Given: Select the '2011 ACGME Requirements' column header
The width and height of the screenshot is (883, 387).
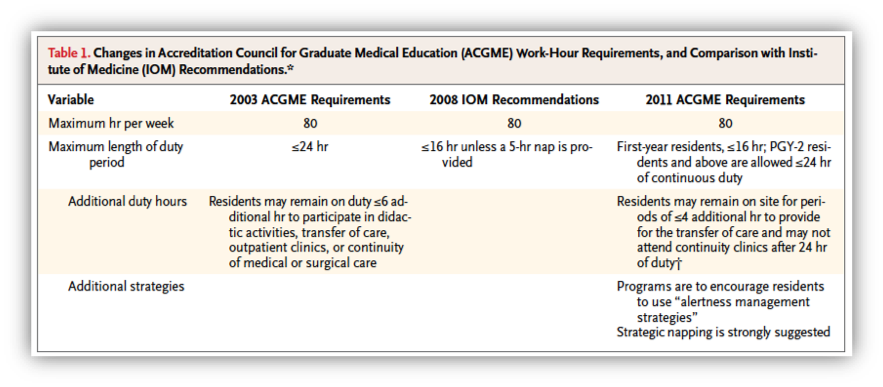Looking at the screenshot, I should (725, 100).
